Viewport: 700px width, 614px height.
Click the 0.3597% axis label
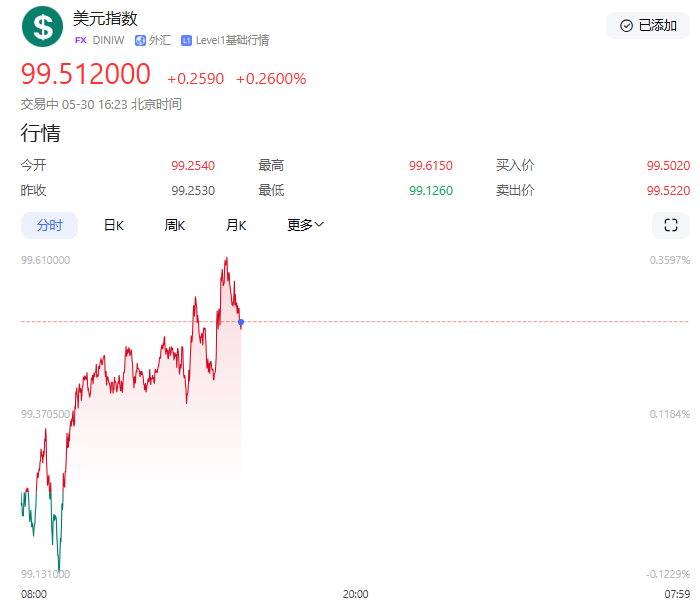tap(670, 260)
